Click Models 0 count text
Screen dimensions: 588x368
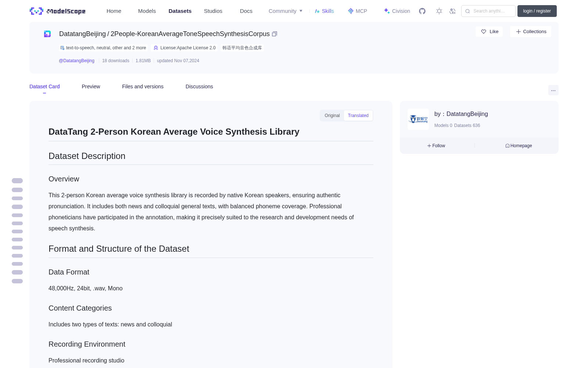pyautogui.click(x=443, y=125)
